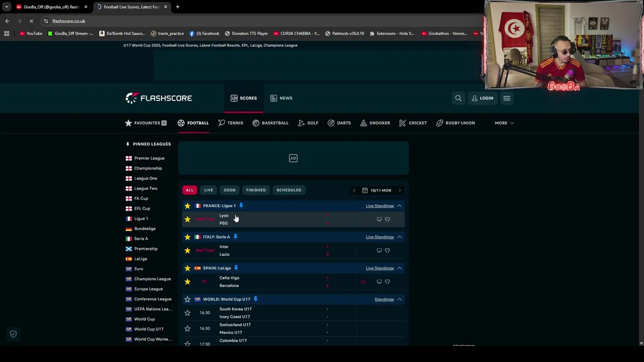Click the browser address bar
This screenshot has width=644, height=362.
pos(262,21)
